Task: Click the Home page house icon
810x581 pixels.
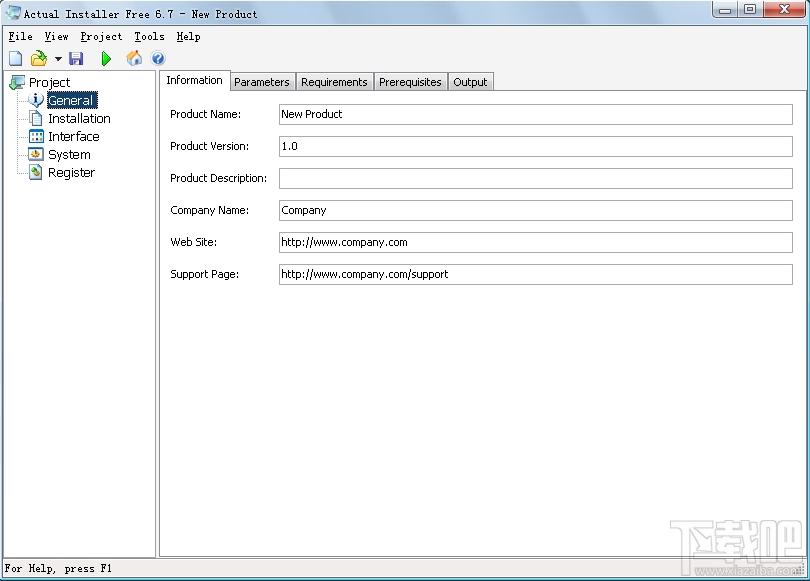Action: [134, 58]
